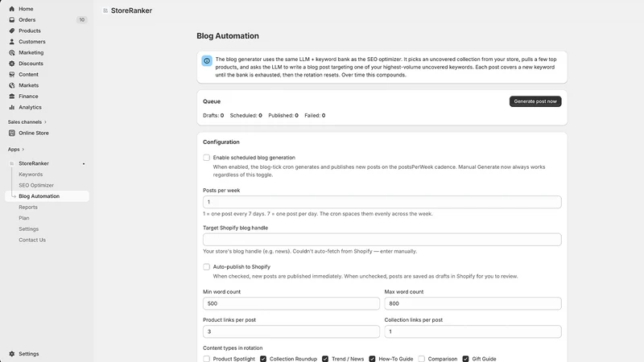644x362 pixels.
Task: Click the pin dot next to StoreRanker
Action: coord(84,164)
